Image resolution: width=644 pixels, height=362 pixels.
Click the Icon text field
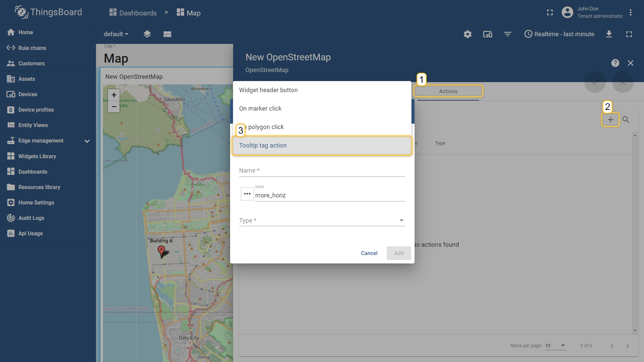tap(330, 195)
